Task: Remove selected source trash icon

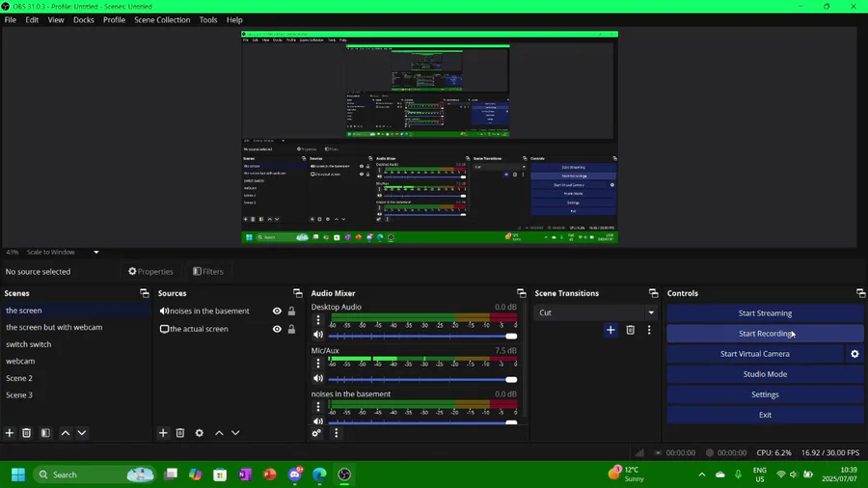Action: [180, 433]
